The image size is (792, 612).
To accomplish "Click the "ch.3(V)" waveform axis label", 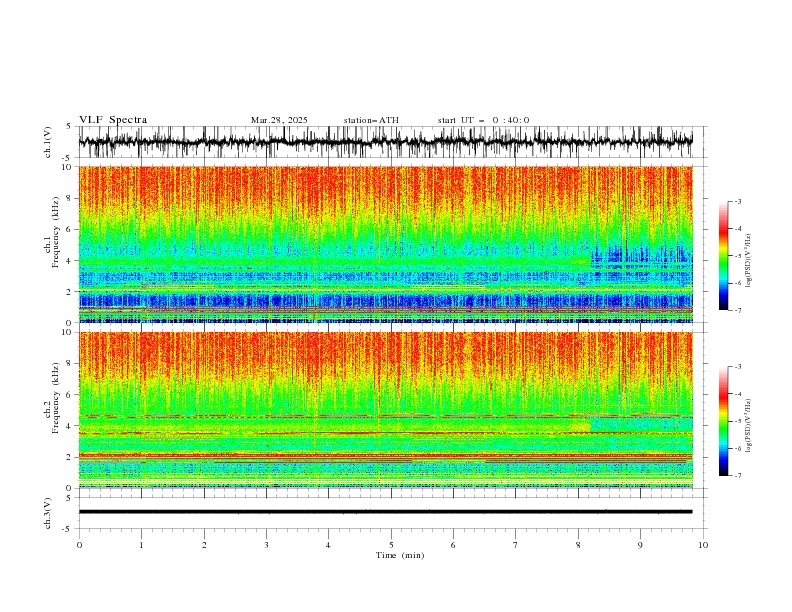I will click(48, 513).
